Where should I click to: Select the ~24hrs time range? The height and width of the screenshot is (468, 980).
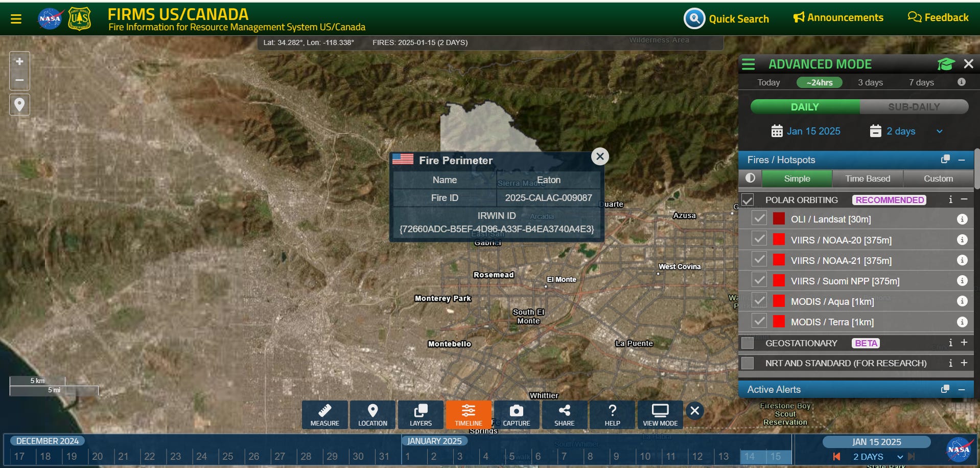pyautogui.click(x=820, y=82)
